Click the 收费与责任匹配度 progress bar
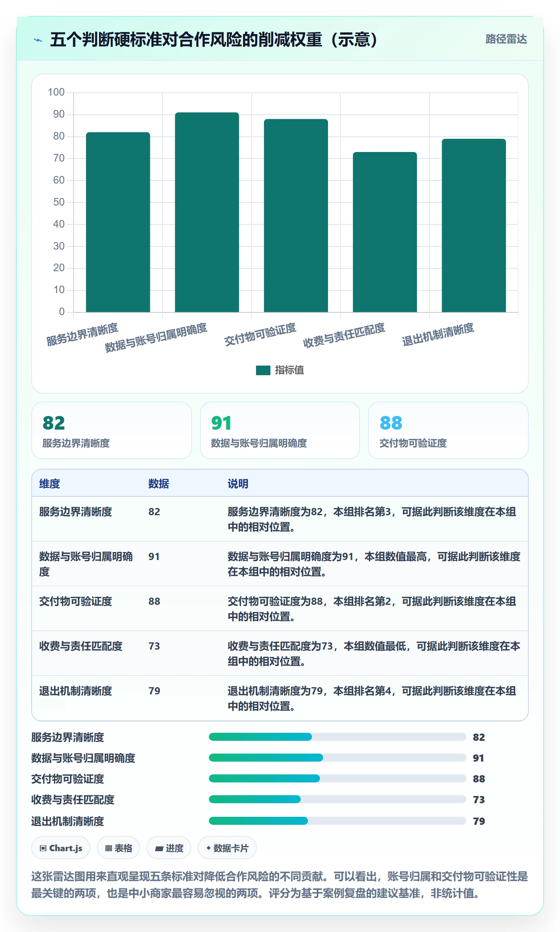 coord(337,799)
